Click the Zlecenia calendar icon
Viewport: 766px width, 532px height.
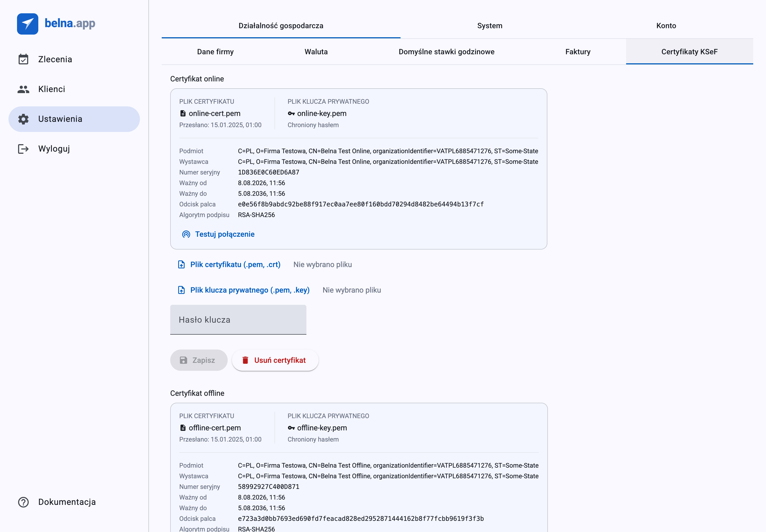[x=23, y=59]
